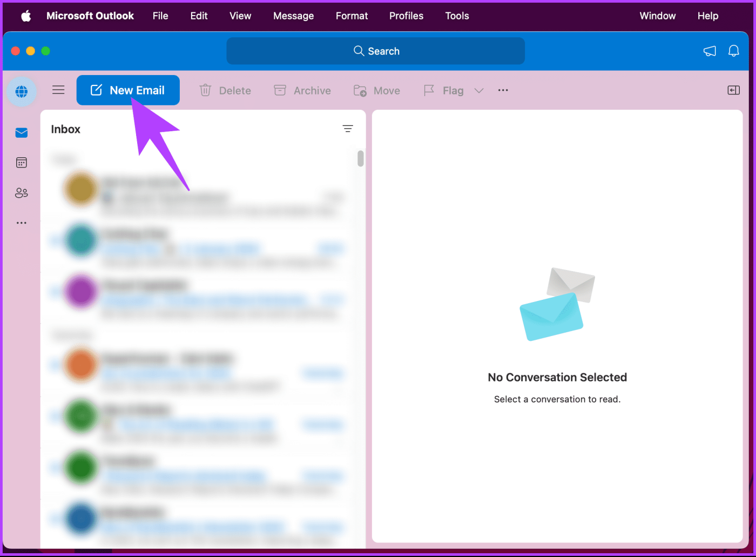Open the Profiles menu
Viewport: 756px width, 557px height.
coord(406,16)
